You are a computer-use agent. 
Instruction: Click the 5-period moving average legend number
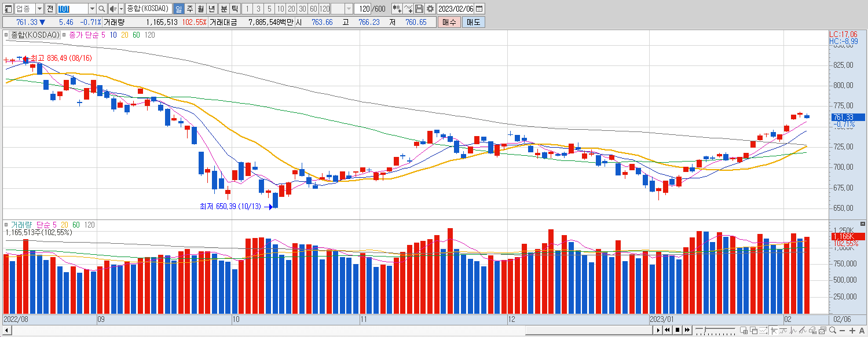[x=103, y=35]
